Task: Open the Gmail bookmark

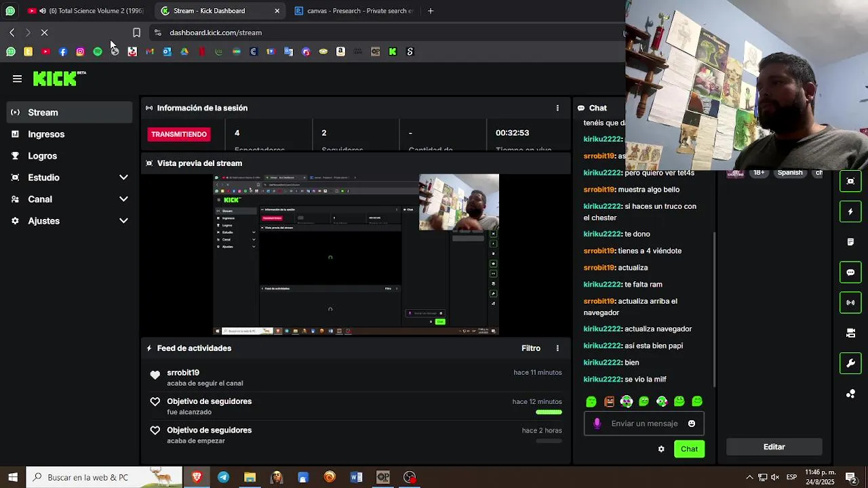Action: tap(150, 52)
